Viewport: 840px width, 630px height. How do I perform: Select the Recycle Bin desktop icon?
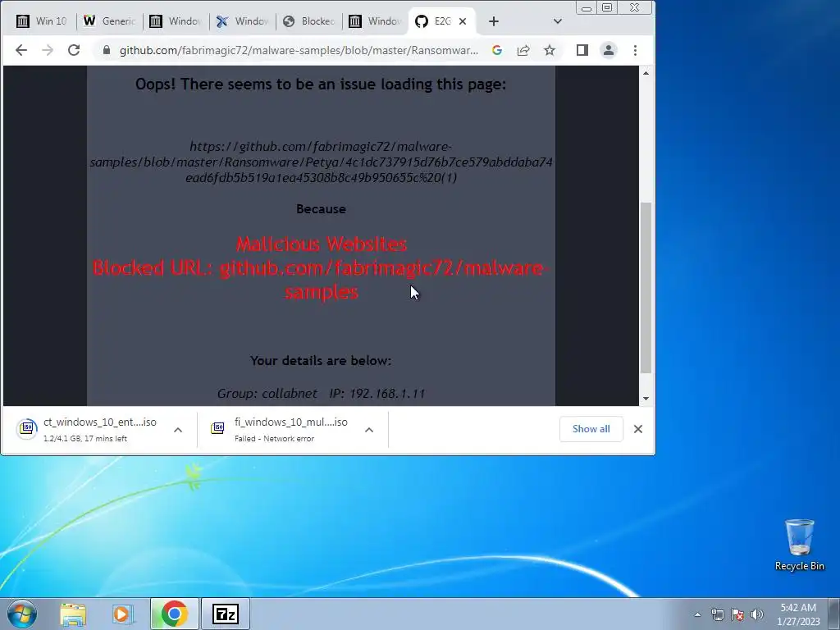pos(799,545)
